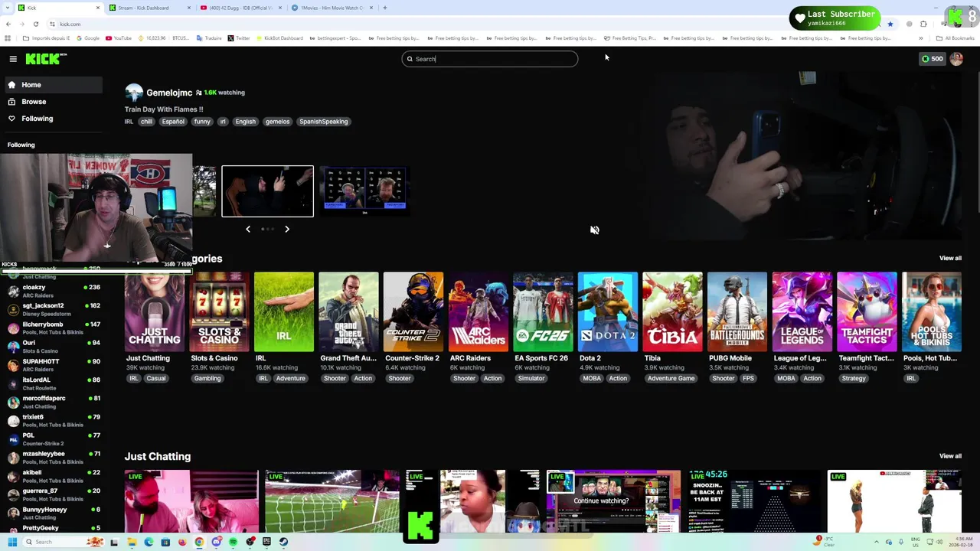This screenshot has height=551, width=980.
Task: Open the Kick hamburger sidebar menu
Action: (13, 59)
